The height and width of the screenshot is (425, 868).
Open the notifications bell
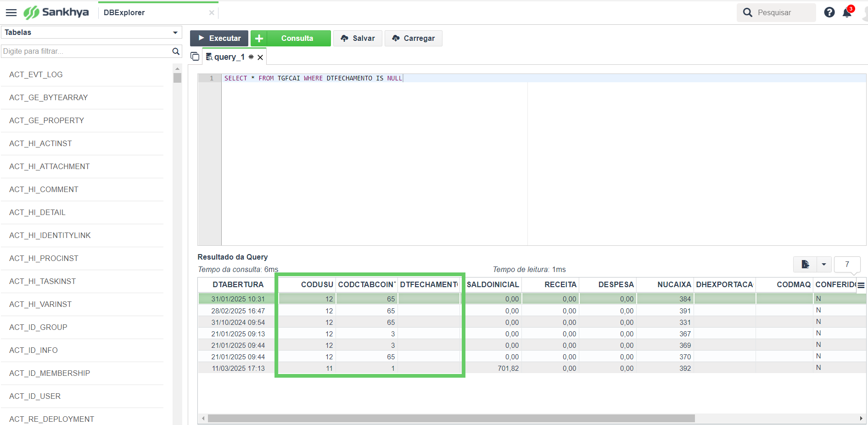(x=847, y=12)
